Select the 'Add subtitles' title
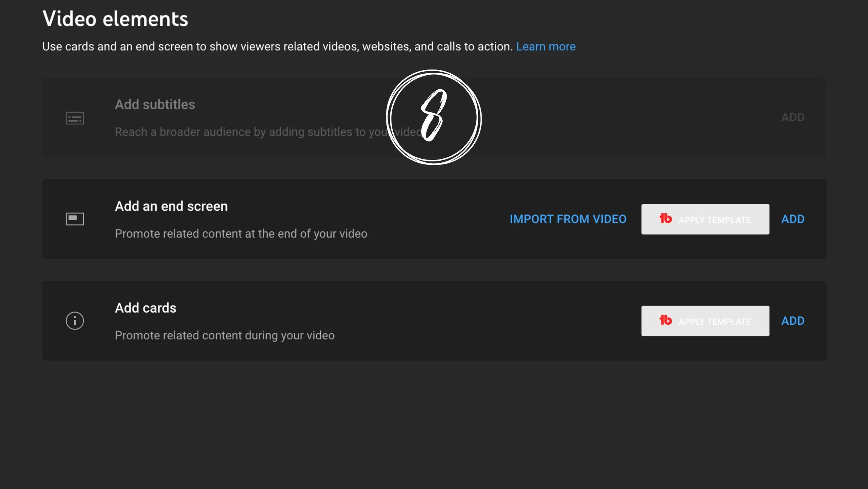 [x=155, y=105]
